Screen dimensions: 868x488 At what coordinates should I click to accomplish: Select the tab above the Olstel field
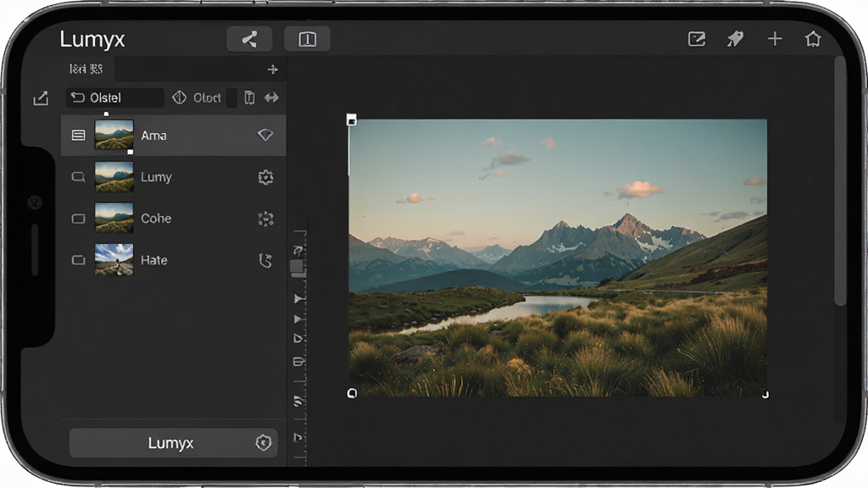click(86, 69)
